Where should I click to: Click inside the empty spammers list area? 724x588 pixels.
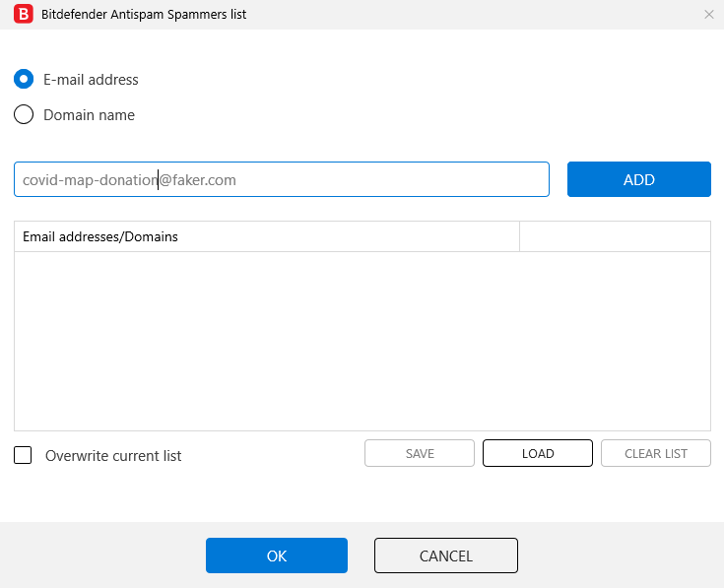(x=362, y=341)
